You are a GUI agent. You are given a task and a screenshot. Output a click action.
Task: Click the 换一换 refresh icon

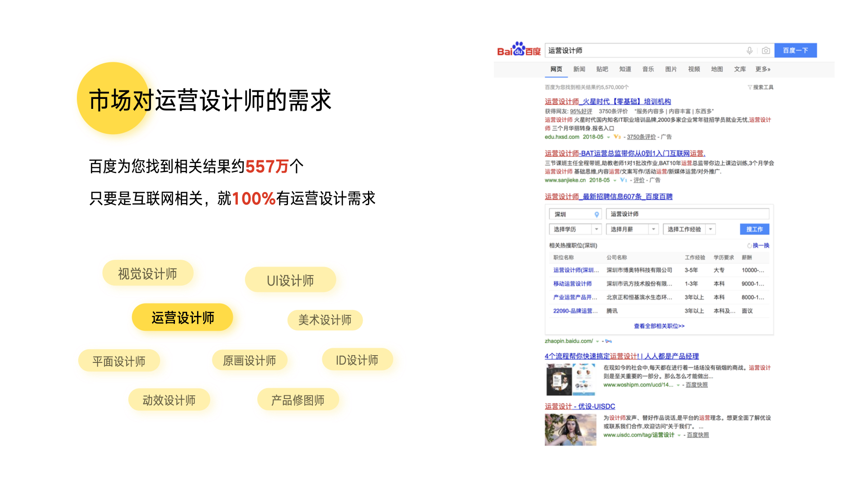749,246
